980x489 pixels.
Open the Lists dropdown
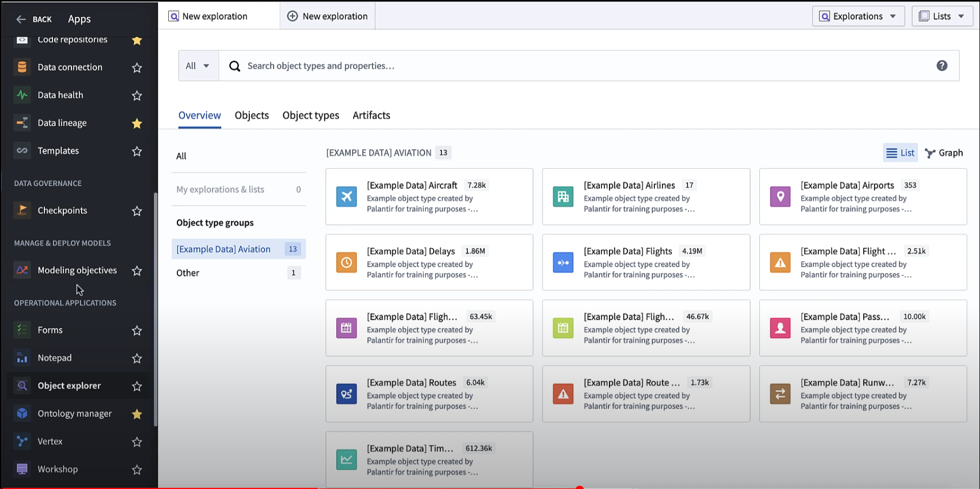click(942, 16)
